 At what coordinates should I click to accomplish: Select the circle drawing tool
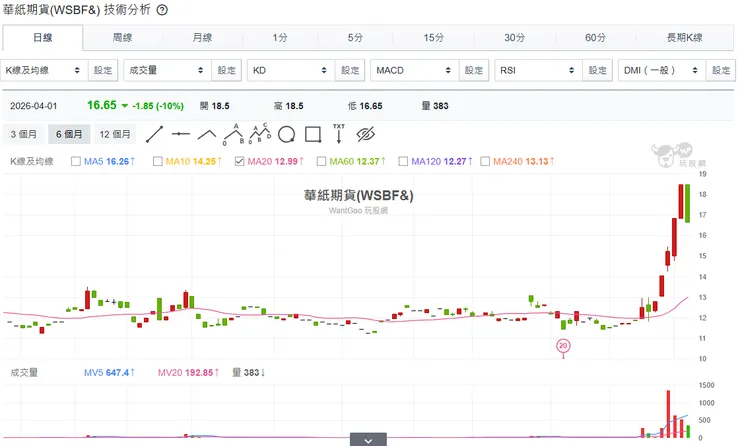pyautogui.click(x=286, y=135)
